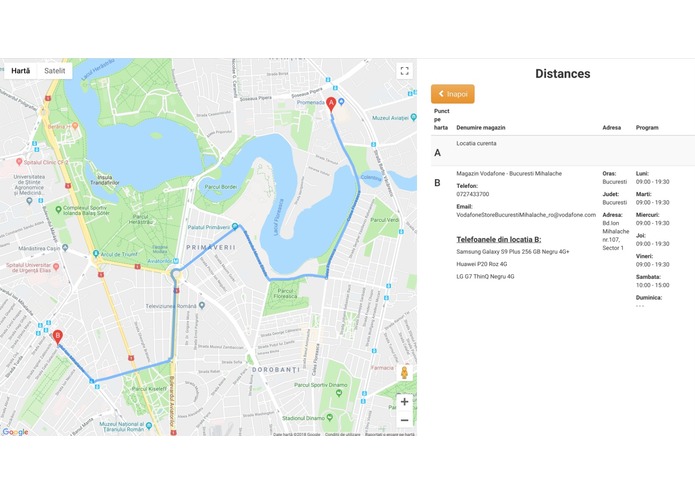The height and width of the screenshot is (494, 695).
Task: Select Muzeul Național al Țăranului pin
Action: [149, 426]
